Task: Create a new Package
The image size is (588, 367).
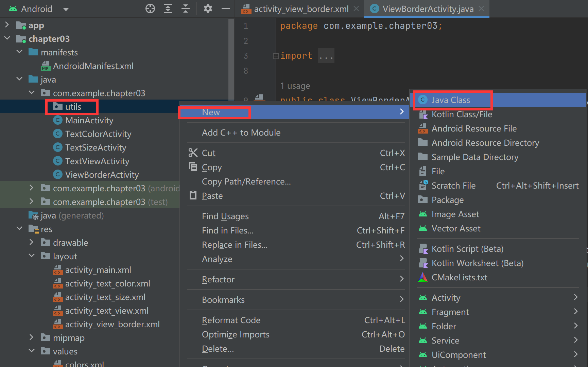Action: (x=498, y=200)
